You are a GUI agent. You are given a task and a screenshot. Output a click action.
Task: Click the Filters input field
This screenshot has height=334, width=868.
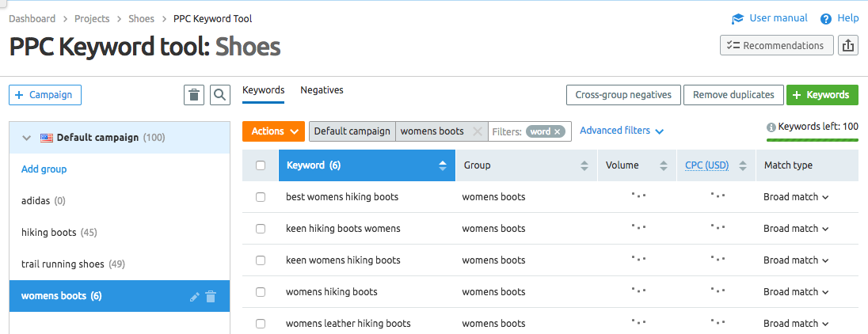[x=506, y=132]
